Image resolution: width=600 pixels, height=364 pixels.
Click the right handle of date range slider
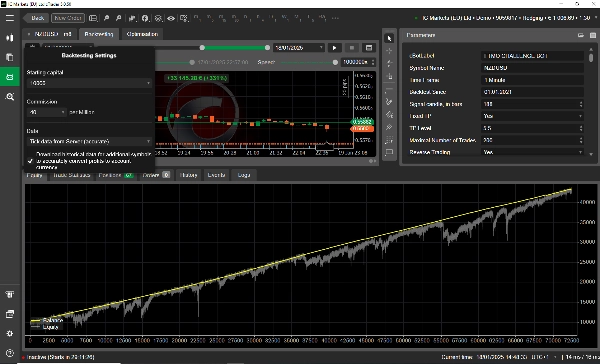pyautogui.click(x=267, y=47)
